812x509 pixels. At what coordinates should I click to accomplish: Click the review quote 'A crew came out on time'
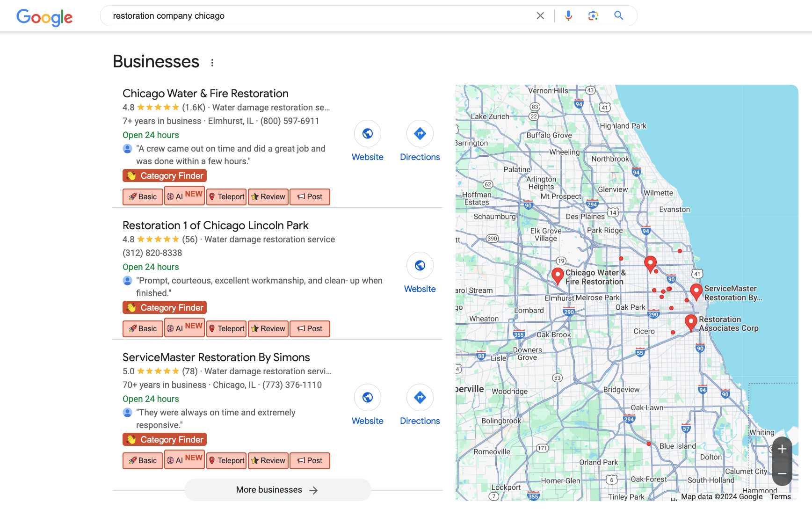[231, 155]
